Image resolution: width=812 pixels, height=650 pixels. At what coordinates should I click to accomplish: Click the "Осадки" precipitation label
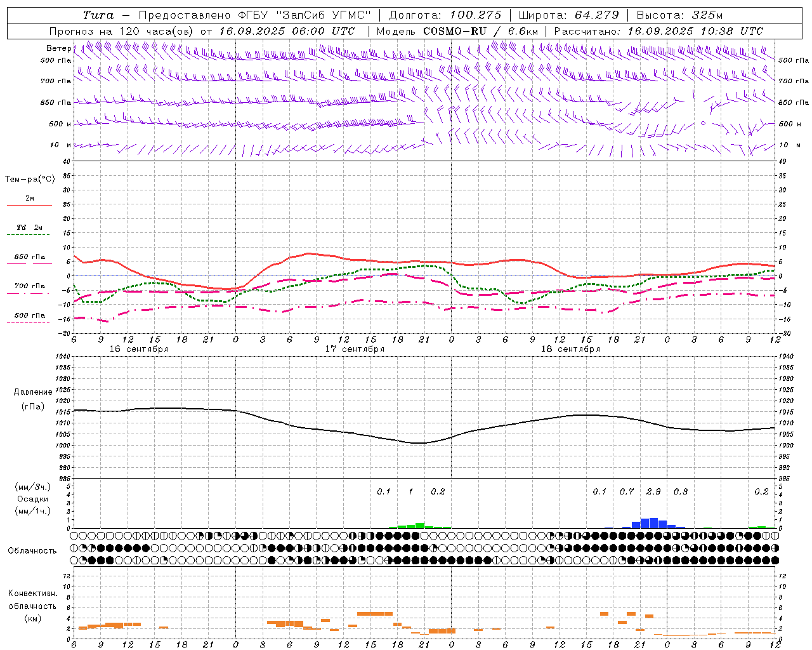(33, 499)
